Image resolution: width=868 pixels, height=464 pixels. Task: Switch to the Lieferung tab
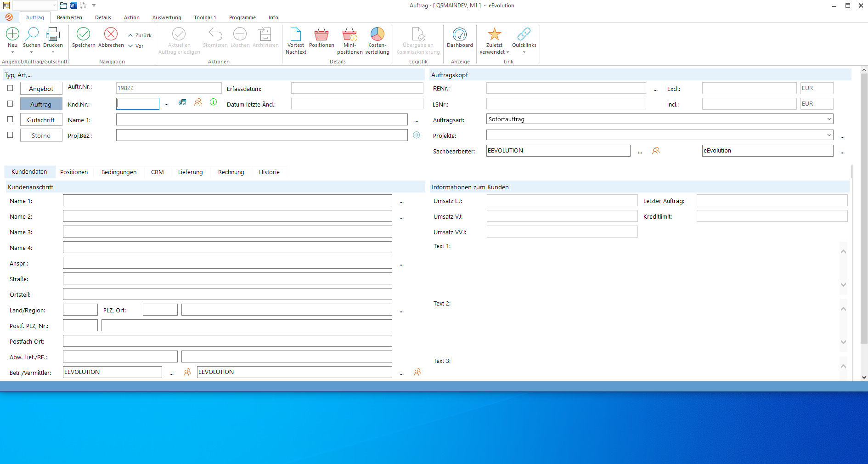tap(191, 172)
